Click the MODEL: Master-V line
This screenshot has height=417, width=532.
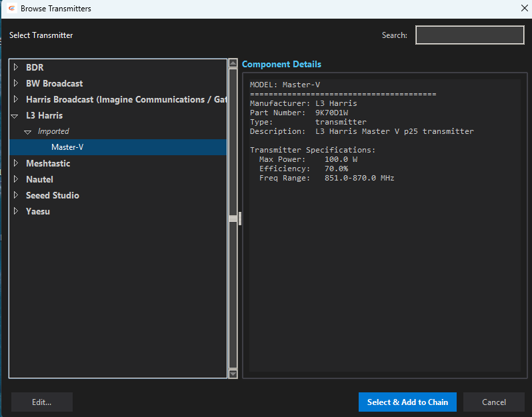click(285, 85)
